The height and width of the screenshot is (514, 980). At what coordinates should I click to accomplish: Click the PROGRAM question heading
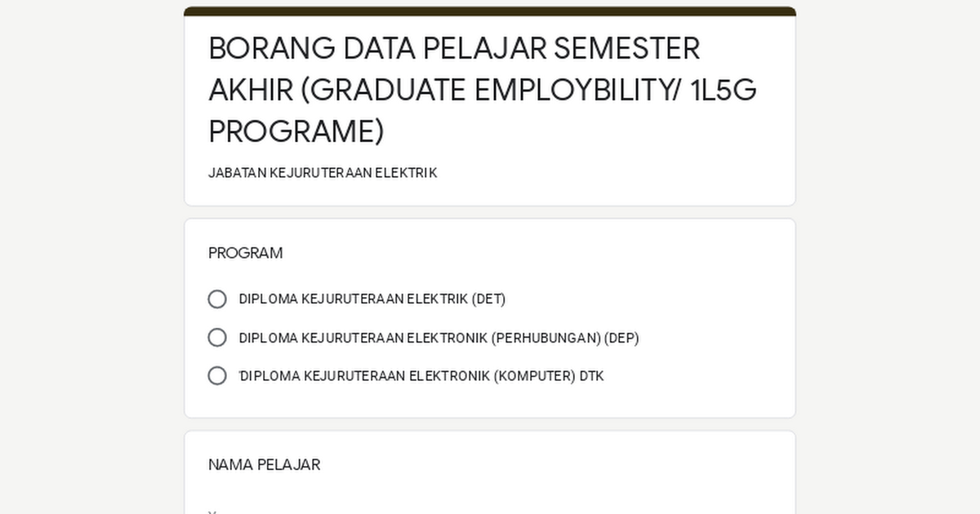245,253
